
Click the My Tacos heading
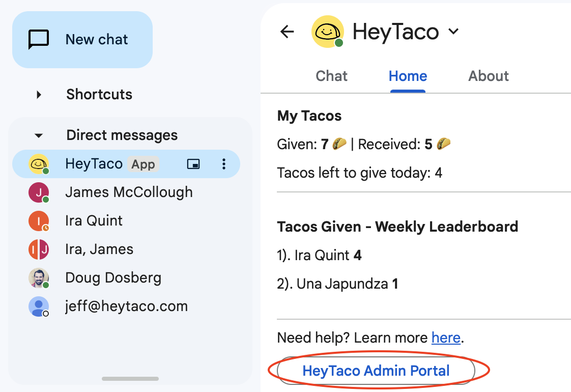309,116
